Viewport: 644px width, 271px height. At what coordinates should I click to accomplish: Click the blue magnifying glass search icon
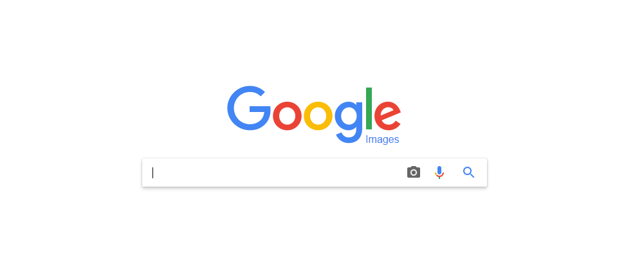click(468, 173)
